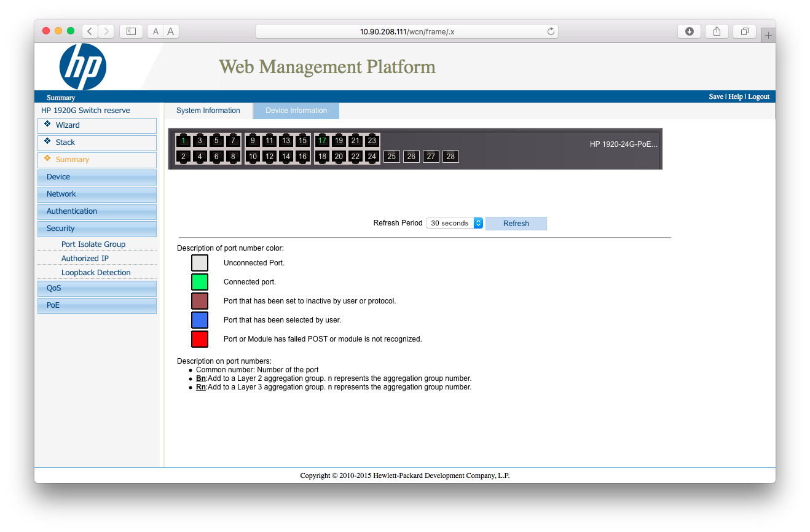Image resolution: width=810 pixels, height=532 pixels.
Task: Select port 17 on the switch diagram
Action: click(x=322, y=141)
